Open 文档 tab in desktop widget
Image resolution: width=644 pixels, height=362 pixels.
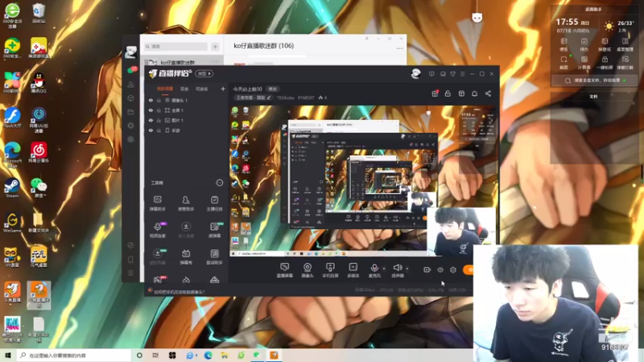[x=593, y=97]
